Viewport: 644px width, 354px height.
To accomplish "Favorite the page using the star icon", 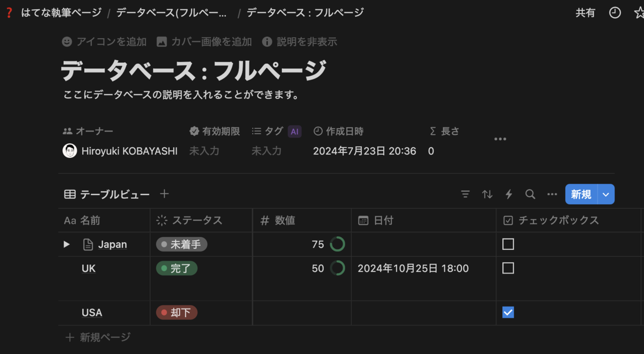I will click(x=640, y=12).
